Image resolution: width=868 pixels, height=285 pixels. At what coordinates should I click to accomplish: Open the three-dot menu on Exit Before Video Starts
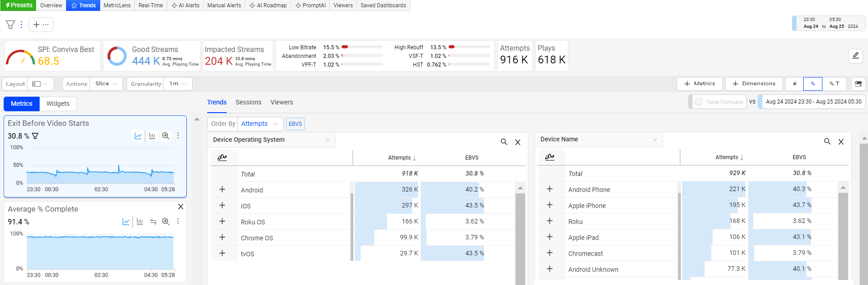178,136
